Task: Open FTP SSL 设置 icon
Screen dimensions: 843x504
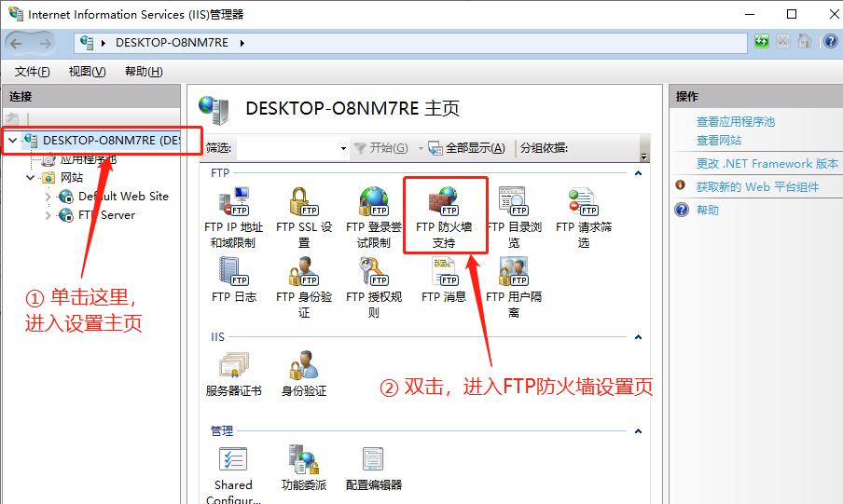Action: tap(304, 218)
